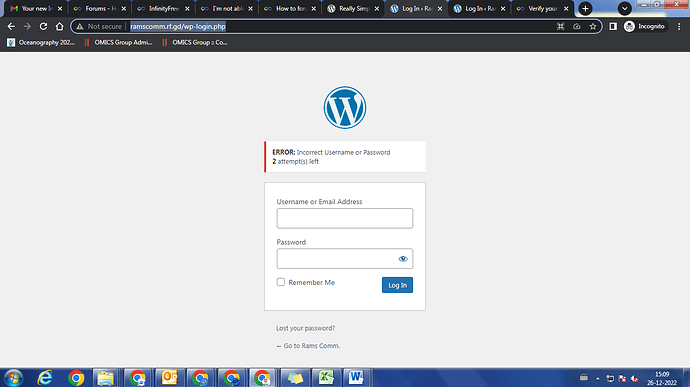690x387 pixels.
Task: Open the side panel icon
Action: (x=613, y=26)
